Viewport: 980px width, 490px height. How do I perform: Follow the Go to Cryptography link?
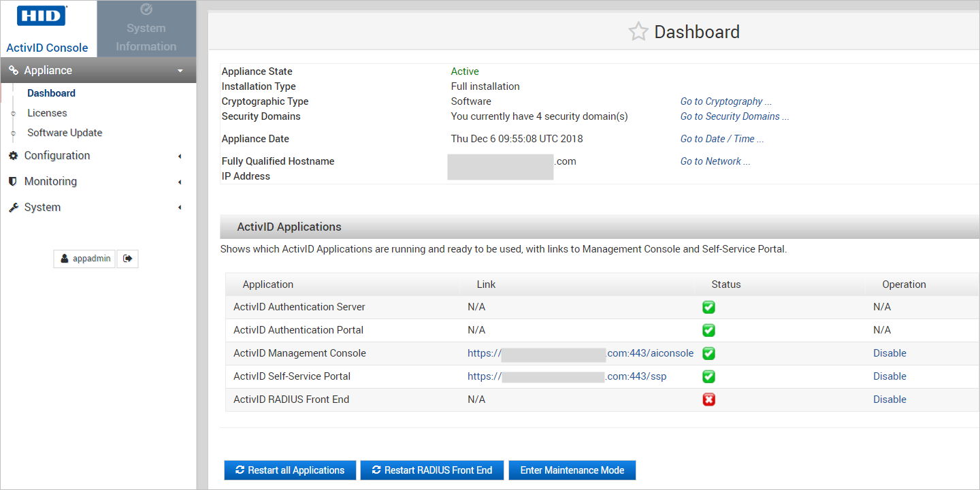click(x=725, y=101)
